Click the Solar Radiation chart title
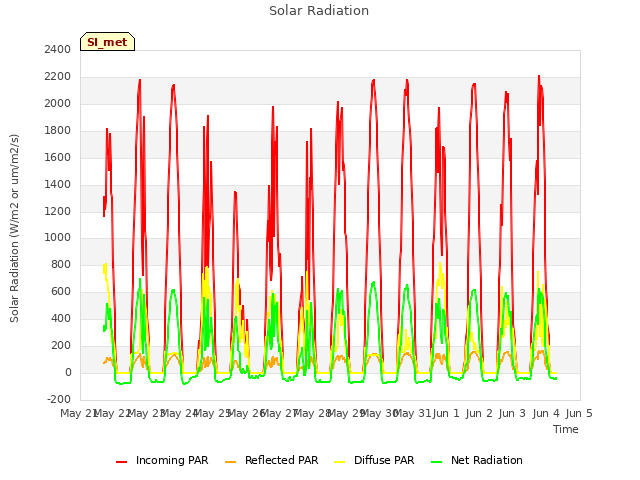The width and height of the screenshot is (640, 480). (319, 11)
